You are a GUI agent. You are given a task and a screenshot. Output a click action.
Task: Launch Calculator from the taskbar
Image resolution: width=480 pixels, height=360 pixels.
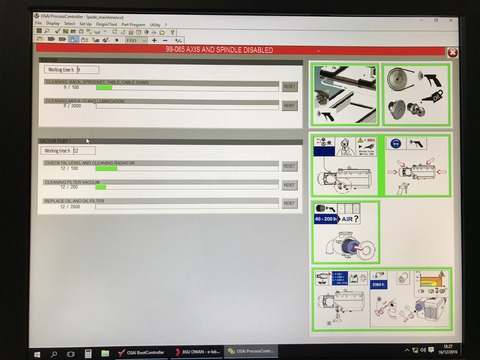[88, 353]
